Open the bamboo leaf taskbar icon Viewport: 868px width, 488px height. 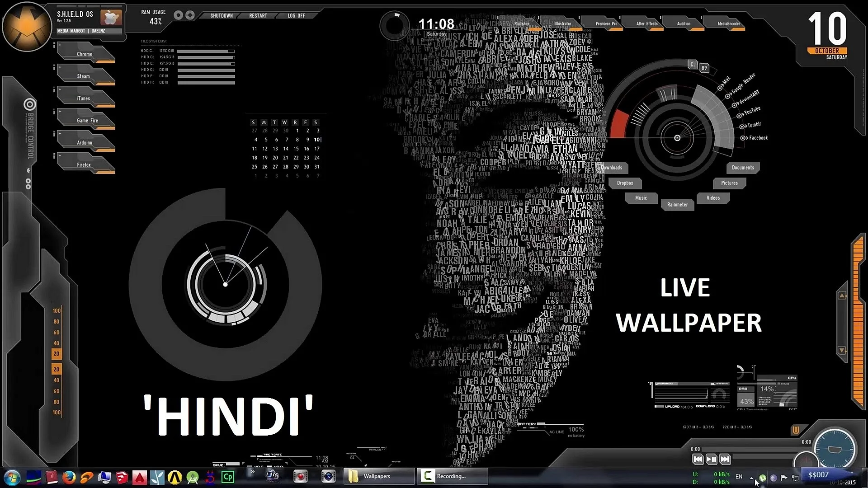click(157, 477)
